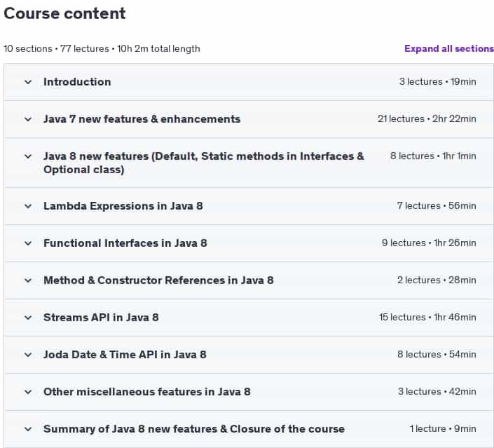Click the '1 lecture • 9min' text
494x448 pixels.
pos(443,429)
